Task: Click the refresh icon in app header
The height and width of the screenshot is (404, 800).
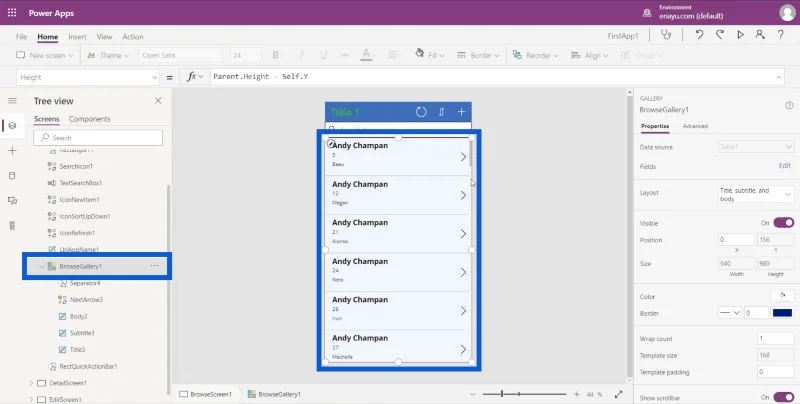Action: click(421, 112)
